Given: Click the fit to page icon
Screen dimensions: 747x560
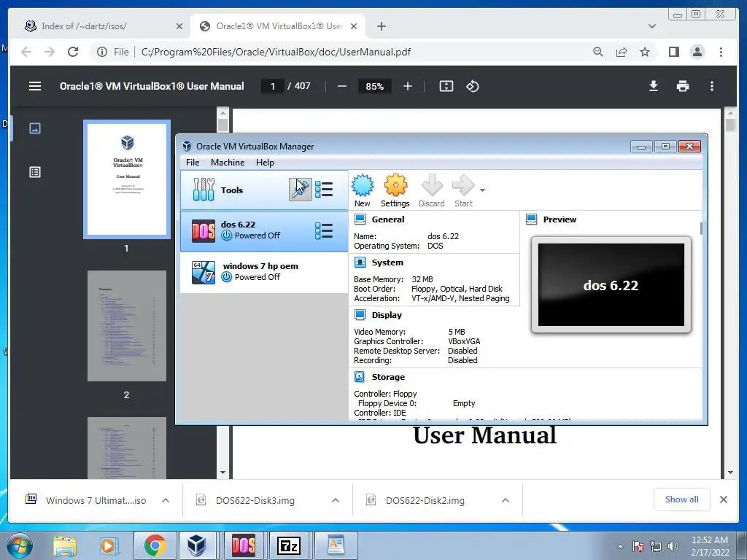Looking at the screenshot, I should point(446,86).
